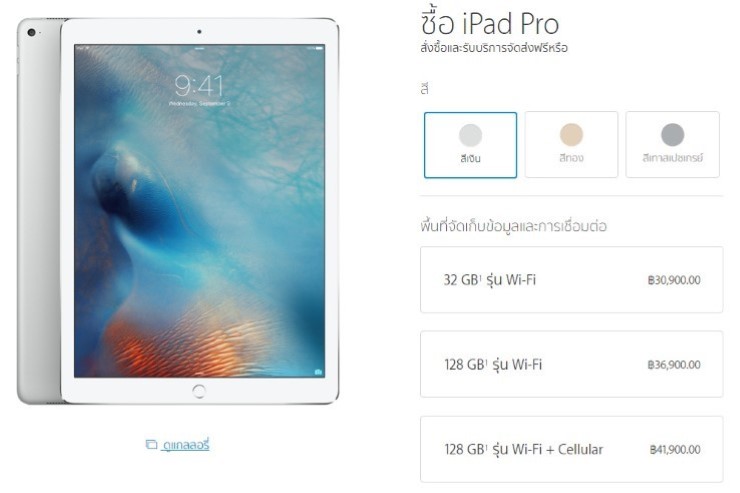Image resolution: width=740 pixels, height=493 pixels.
Task: Click the ฿30,900.00 price
Action: (673, 280)
